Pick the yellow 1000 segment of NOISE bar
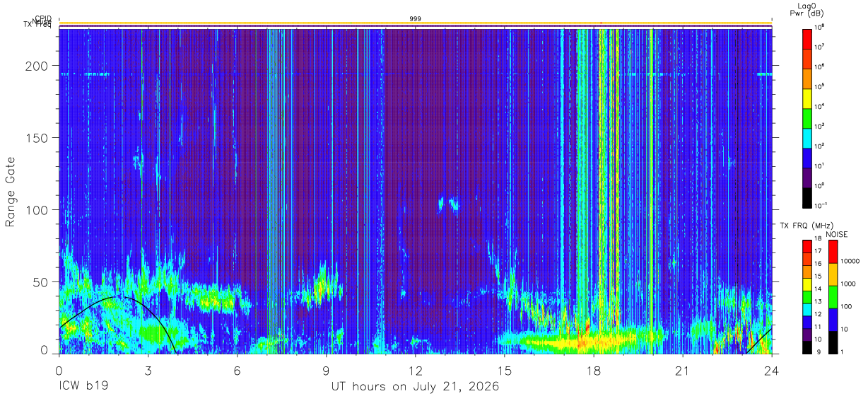Image resolution: width=868 pixels, height=401 pixels. point(833,274)
